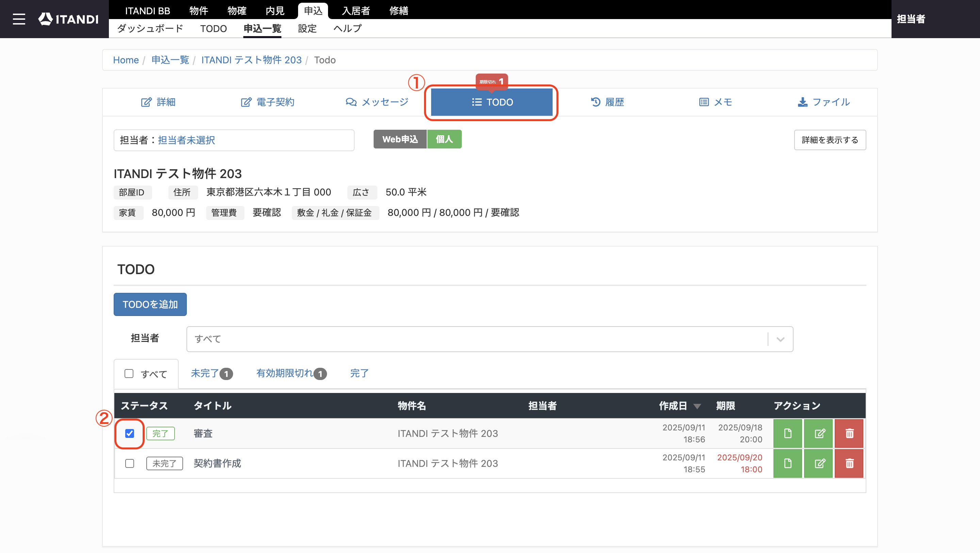Edit the 契約書作成 todo with pencil icon
The width and height of the screenshot is (980, 553).
819,463
